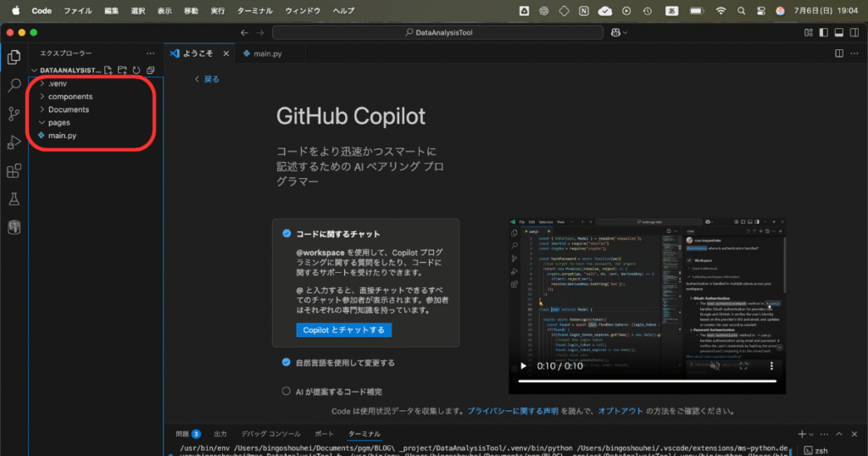This screenshot has height=456, width=868.
Task: Click the DataAnalysisTool command center search box
Action: coord(438,33)
